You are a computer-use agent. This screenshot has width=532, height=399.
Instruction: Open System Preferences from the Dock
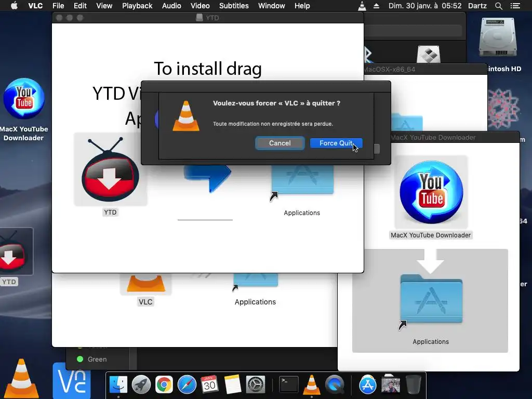[255, 385]
